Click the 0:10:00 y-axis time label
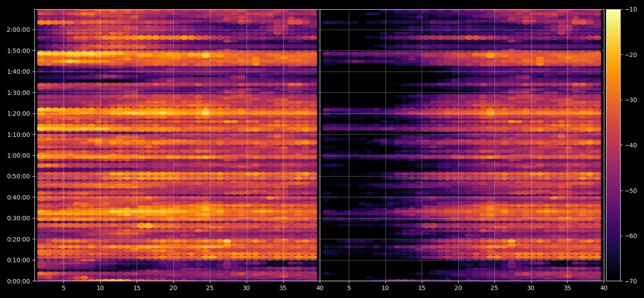The height and width of the screenshot is (298, 644). tap(19, 260)
